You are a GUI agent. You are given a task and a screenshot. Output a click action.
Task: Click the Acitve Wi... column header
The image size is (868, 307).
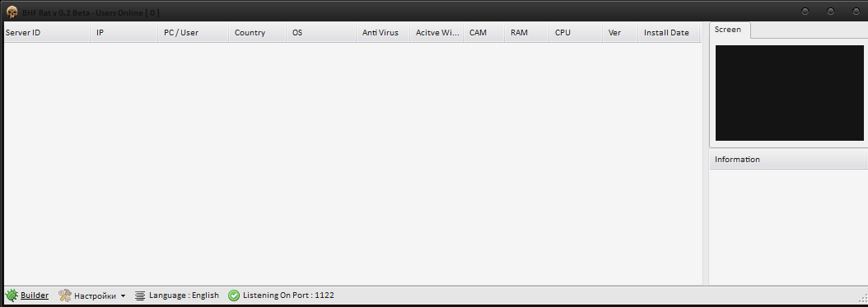click(x=436, y=33)
